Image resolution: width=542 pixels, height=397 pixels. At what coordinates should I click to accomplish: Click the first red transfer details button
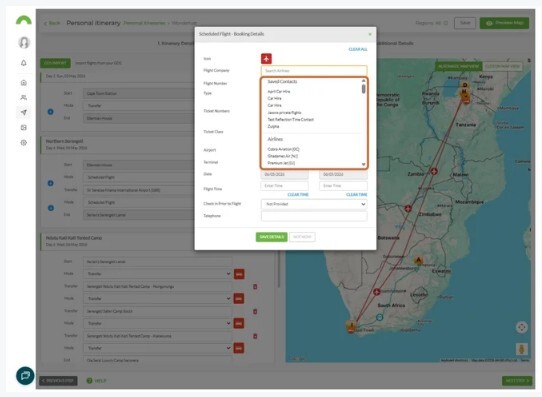[239, 274]
